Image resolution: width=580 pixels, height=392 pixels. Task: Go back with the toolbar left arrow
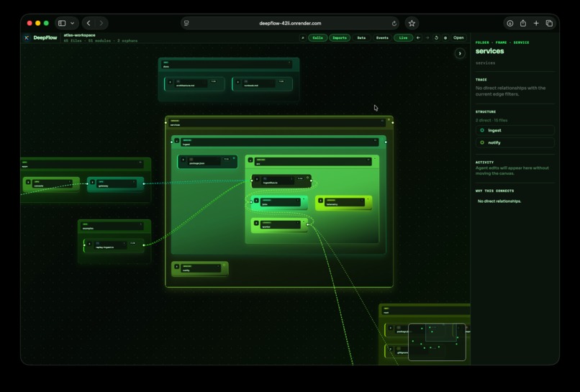[x=418, y=37]
